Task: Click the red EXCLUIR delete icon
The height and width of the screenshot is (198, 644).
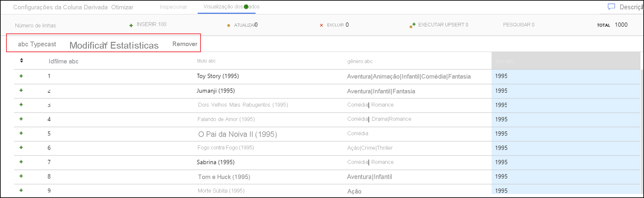Action: click(x=321, y=25)
